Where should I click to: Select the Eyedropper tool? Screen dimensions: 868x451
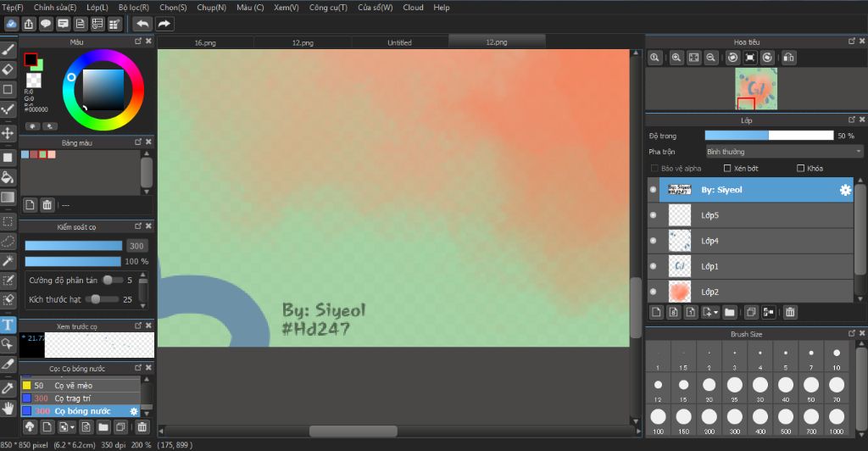[8, 388]
